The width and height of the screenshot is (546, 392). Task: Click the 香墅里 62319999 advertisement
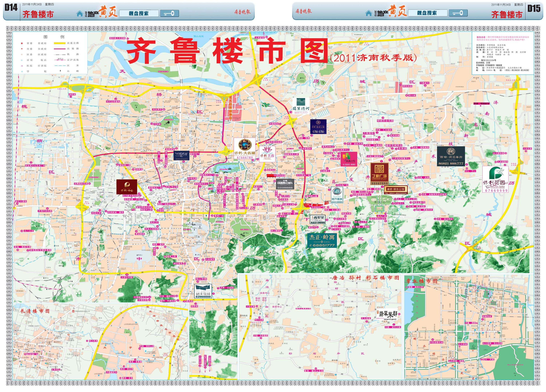pyautogui.click(x=318, y=219)
